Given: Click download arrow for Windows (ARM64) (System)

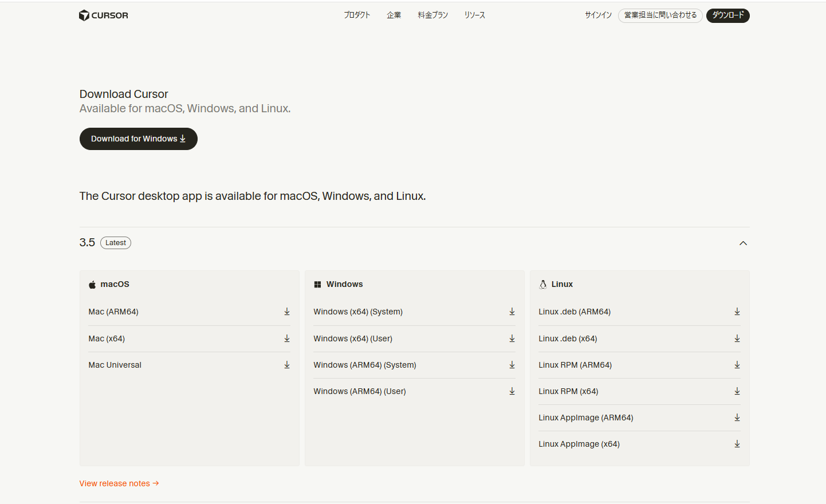Looking at the screenshot, I should [x=512, y=365].
